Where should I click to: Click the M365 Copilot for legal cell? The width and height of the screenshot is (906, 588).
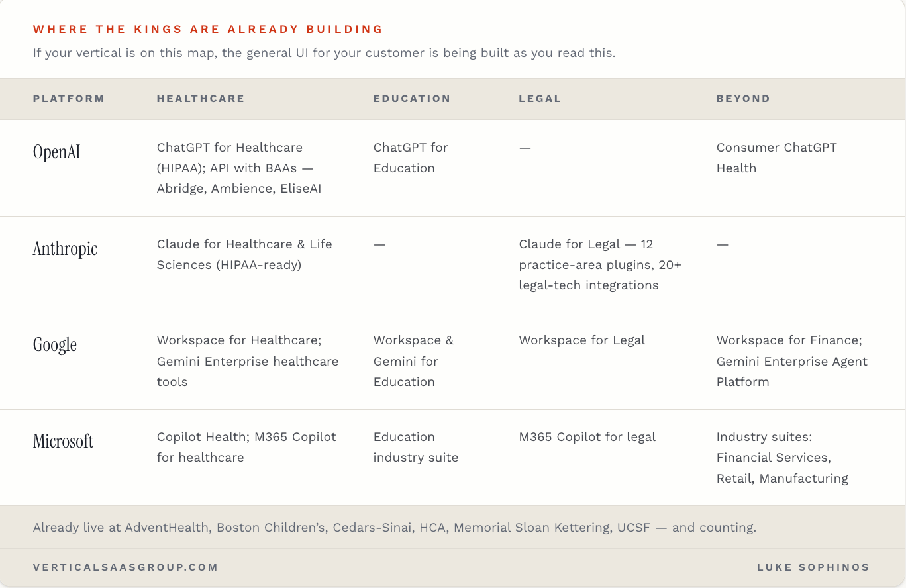[x=587, y=437]
